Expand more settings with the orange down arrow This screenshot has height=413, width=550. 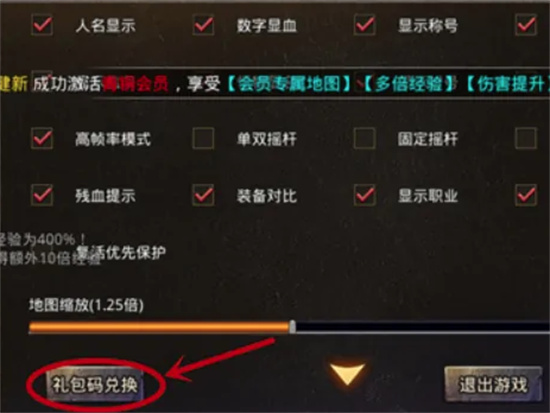(x=347, y=374)
